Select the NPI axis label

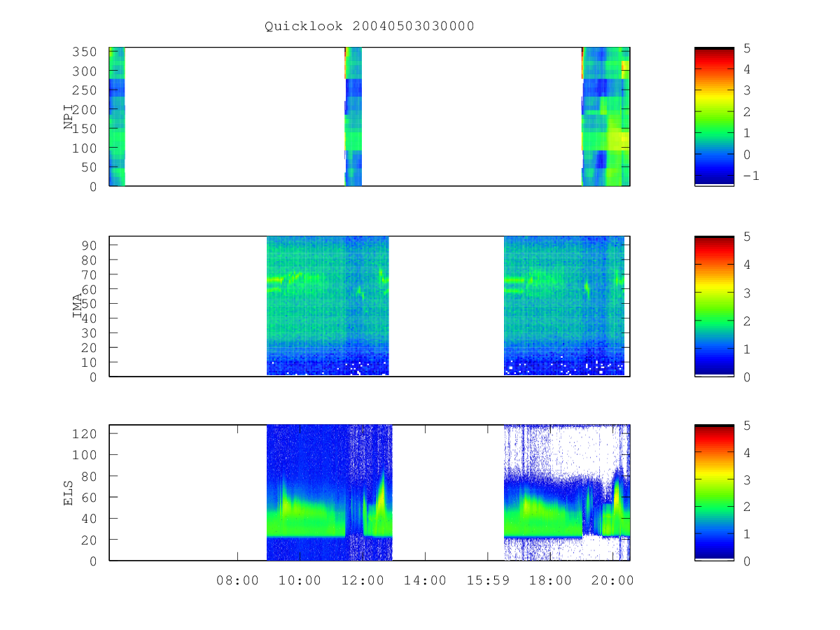69,117
